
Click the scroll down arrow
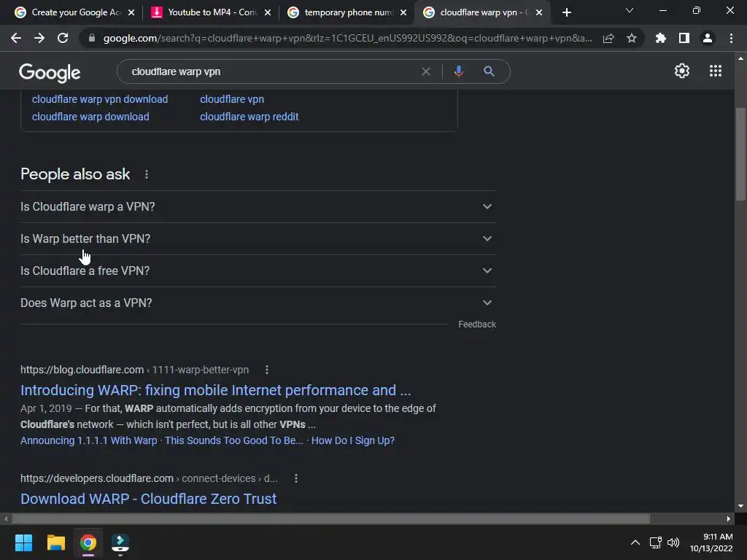coord(740,506)
